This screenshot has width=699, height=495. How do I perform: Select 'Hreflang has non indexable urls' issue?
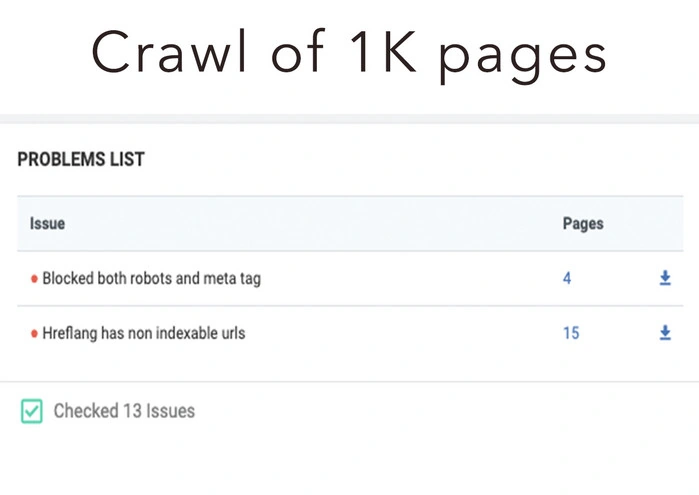point(143,333)
